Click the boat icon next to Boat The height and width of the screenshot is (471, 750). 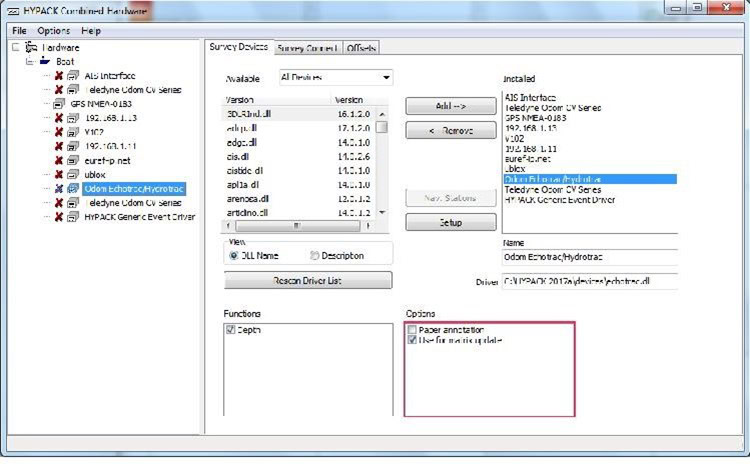45,61
